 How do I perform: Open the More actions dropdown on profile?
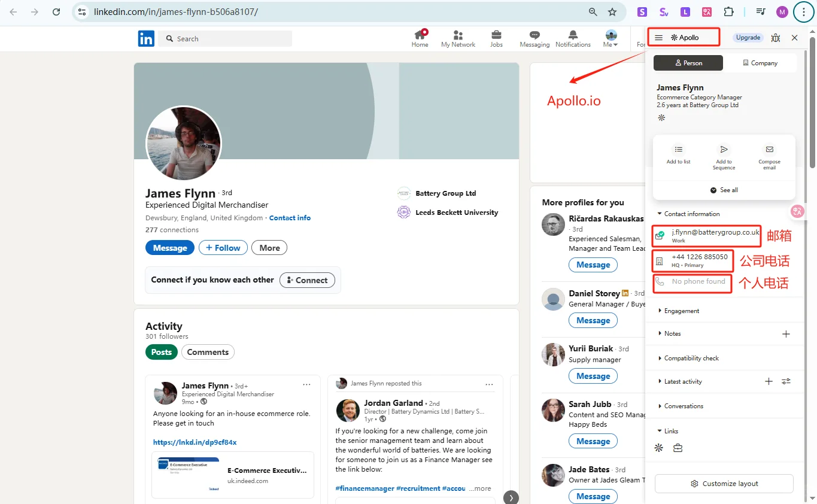point(269,248)
